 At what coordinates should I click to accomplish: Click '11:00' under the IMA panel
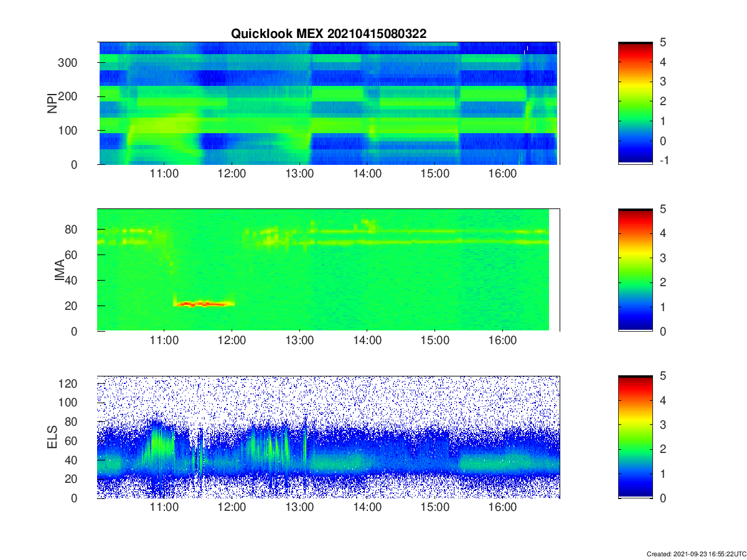[x=164, y=341]
